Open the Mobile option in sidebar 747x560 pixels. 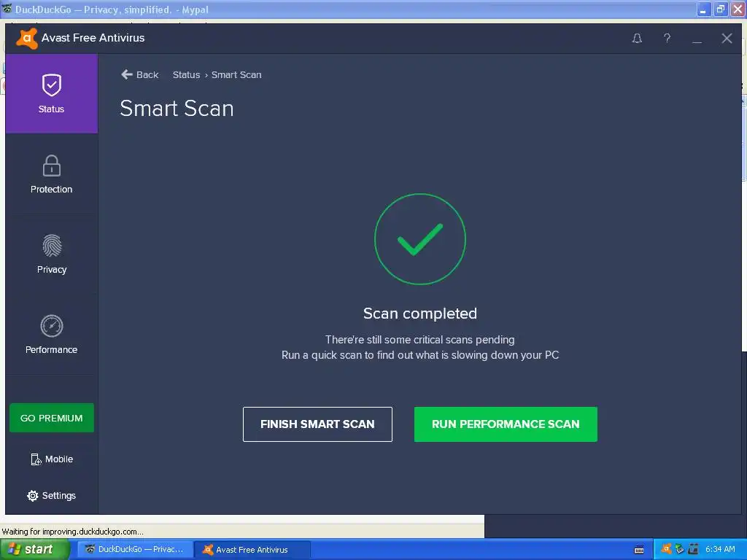(x=52, y=459)
